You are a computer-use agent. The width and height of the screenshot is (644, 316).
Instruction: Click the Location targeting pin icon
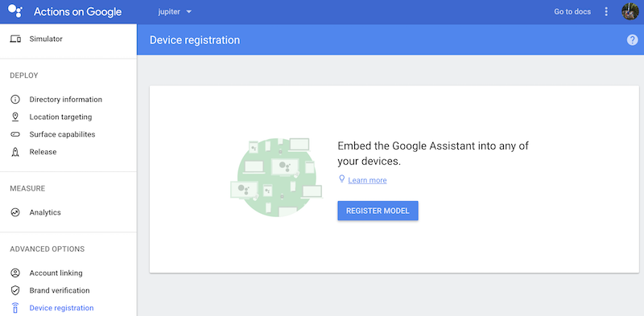15,117
